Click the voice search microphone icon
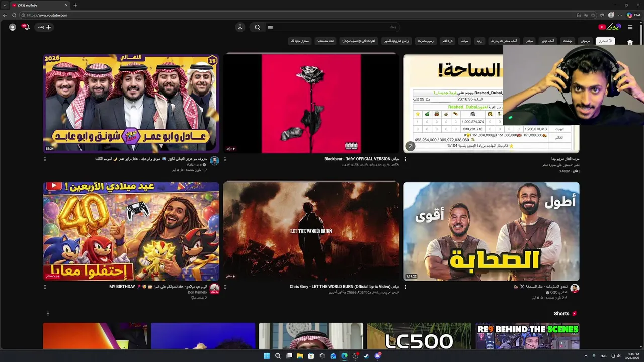 pos(240,27)
